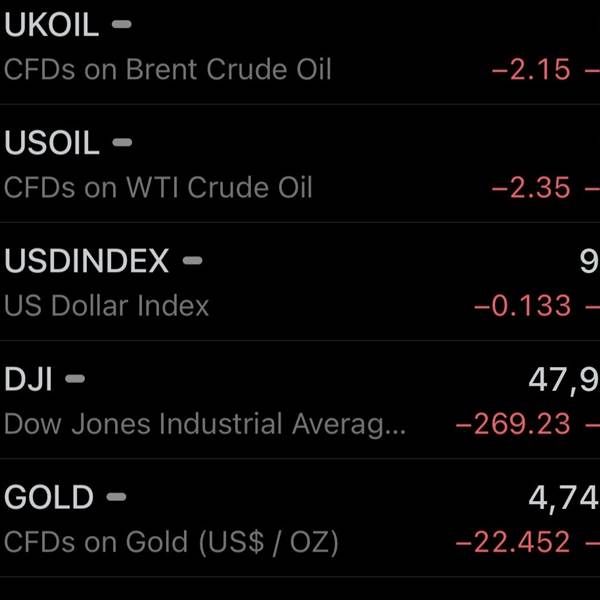Click the gray status dash beside USOIL

point(122,143)
